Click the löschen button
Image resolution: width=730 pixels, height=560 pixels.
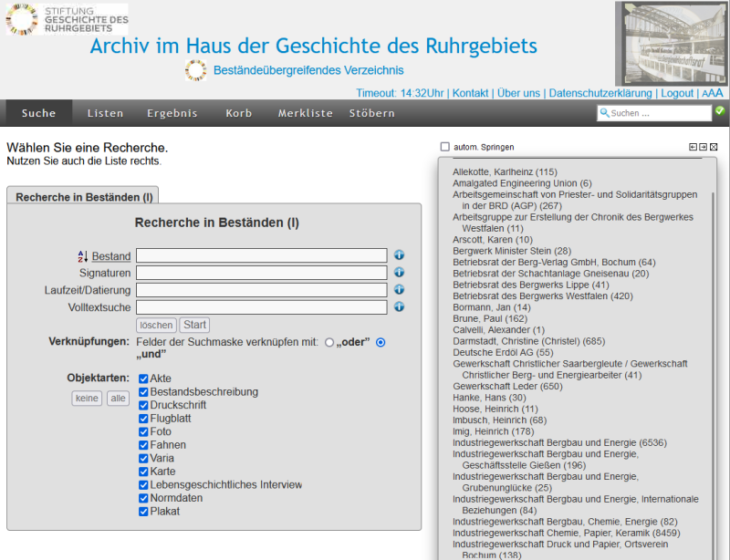[156, 325]
